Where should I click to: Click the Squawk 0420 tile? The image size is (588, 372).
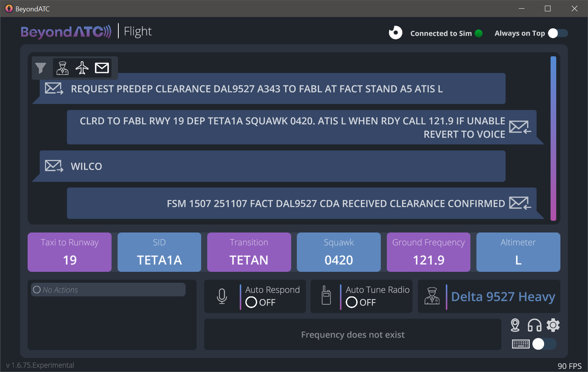[338, 252]
